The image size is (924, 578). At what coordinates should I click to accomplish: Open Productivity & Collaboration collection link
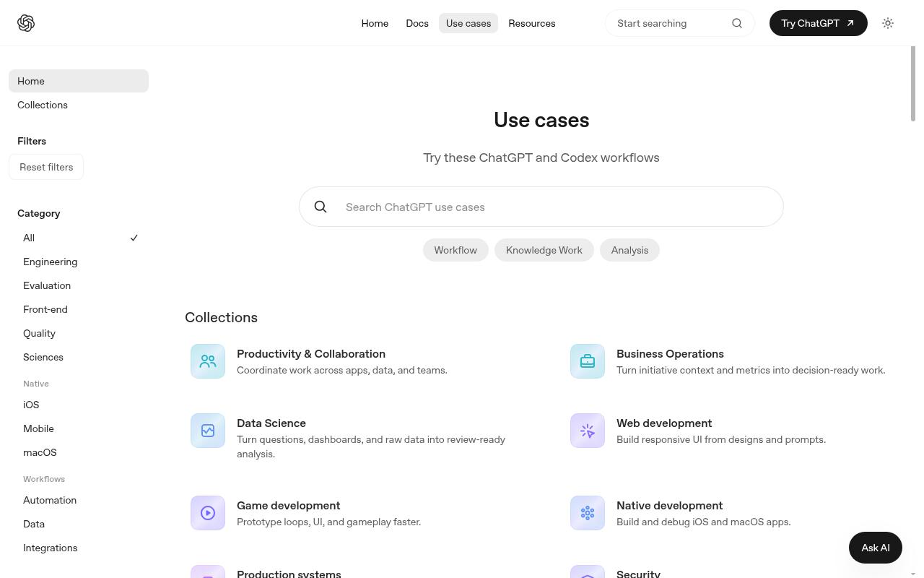point(311,354)
